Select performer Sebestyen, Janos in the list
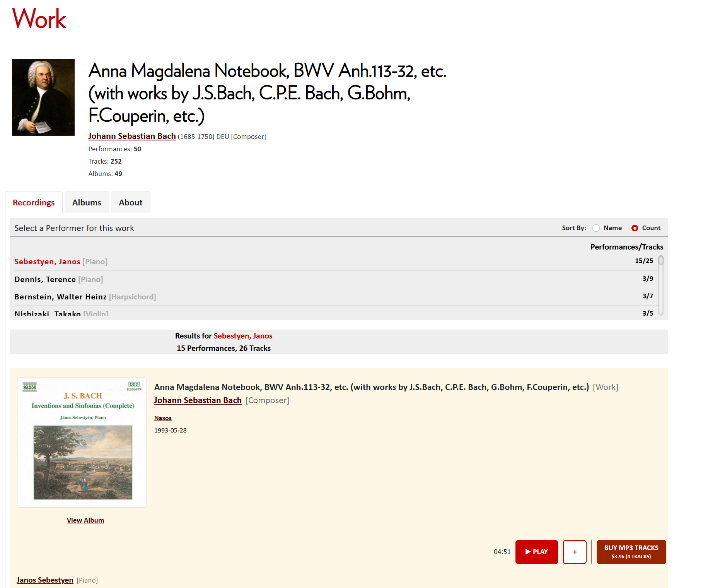 pyautogui.click(x=47, y=262)
